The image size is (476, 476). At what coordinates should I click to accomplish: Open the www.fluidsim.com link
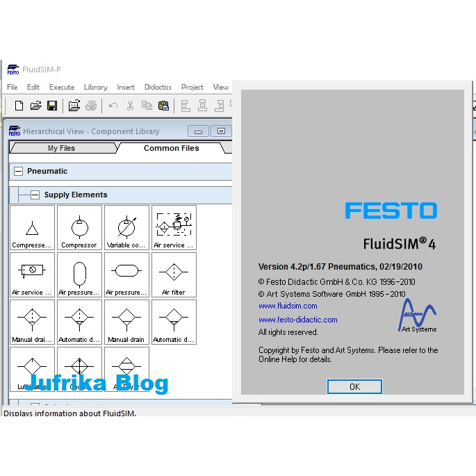click(288, 306)
